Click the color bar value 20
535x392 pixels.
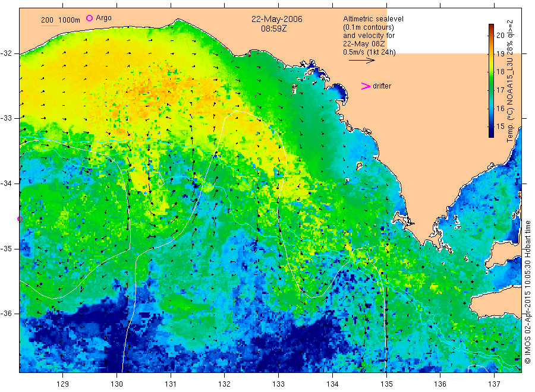(501, 35)
